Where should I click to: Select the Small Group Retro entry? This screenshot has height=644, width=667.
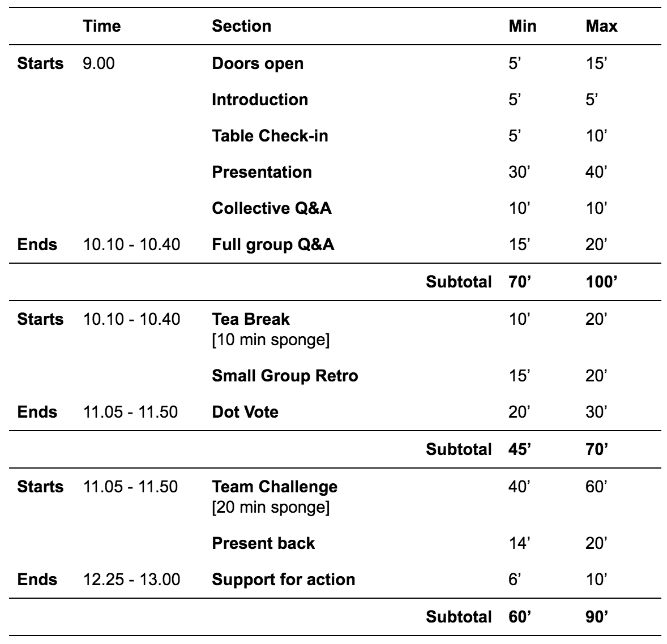point(285,376)
